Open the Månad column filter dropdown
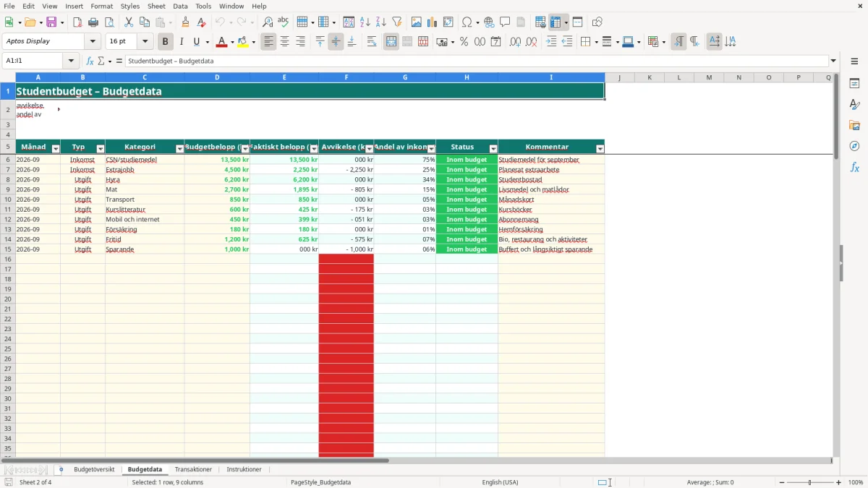 [x=56, y=148]
